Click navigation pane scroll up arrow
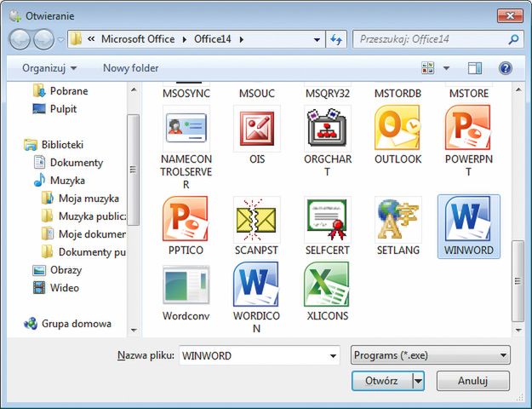532x409 pixels. coord(134,90)
